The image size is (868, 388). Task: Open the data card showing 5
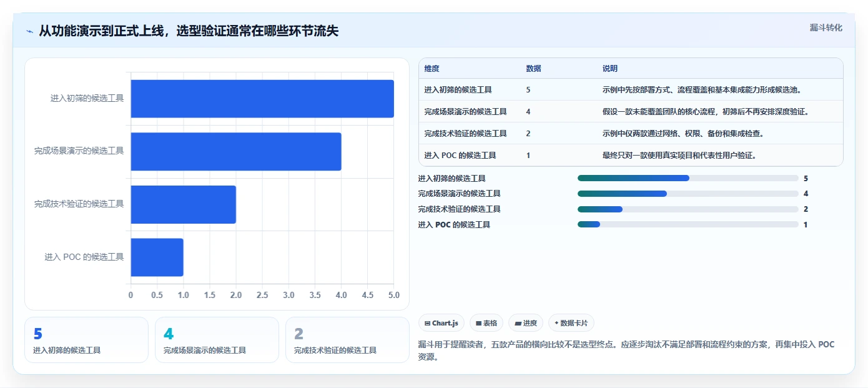click(86, 340)
